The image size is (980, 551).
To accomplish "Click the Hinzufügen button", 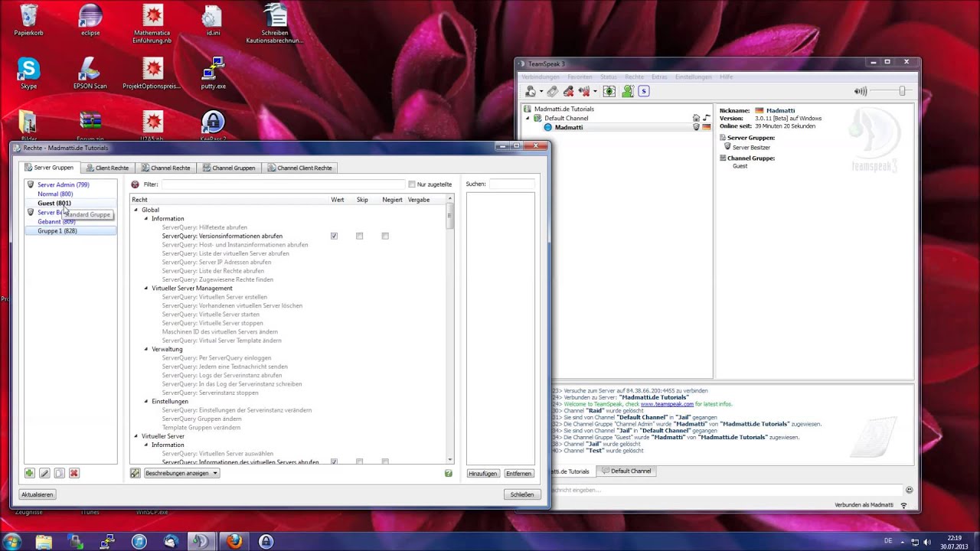I will pyautogui.click(x=483, y=474).
